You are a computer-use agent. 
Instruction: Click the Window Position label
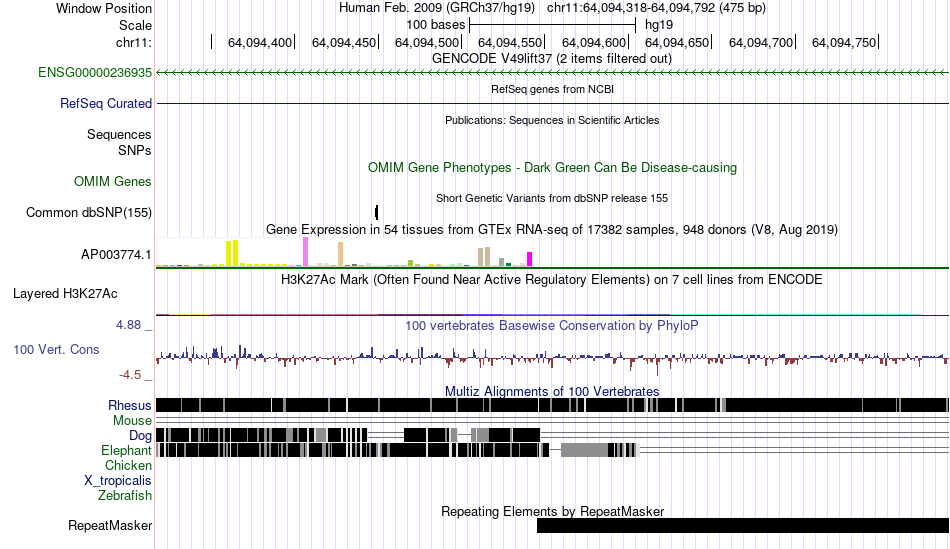104,8
